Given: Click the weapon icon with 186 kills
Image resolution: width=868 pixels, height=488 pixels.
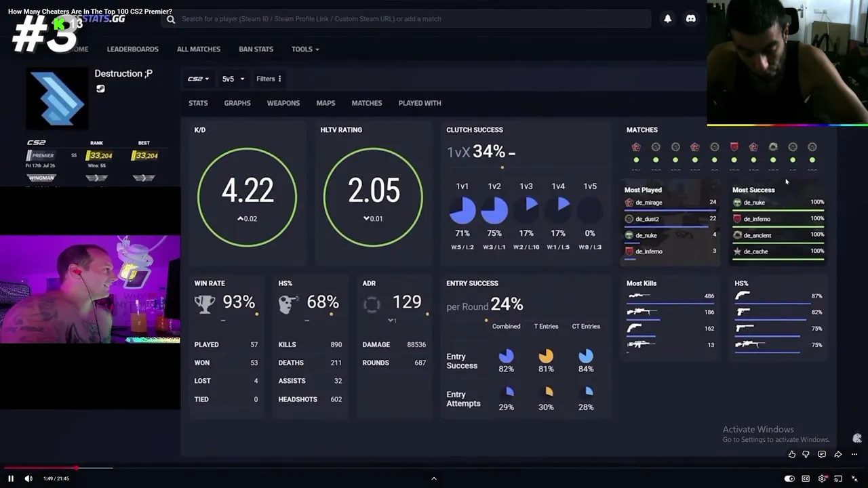Looking at the screenshot, I should click(x=642, y=312).
